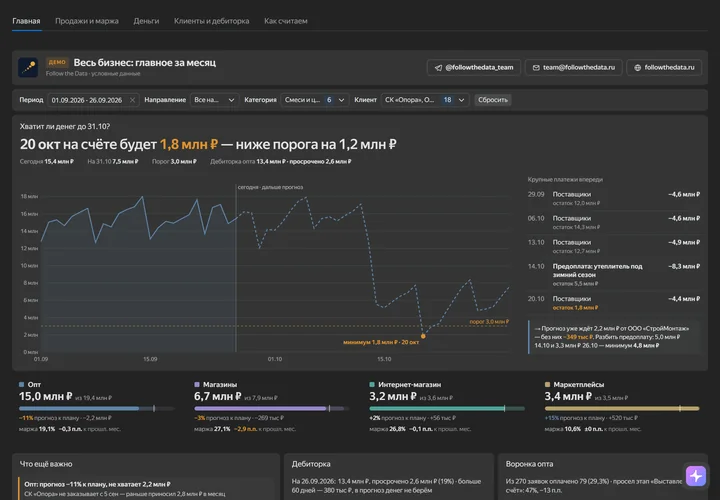Open the Главная tab
Screen dimensions: 720x500
tap(26, 21)
